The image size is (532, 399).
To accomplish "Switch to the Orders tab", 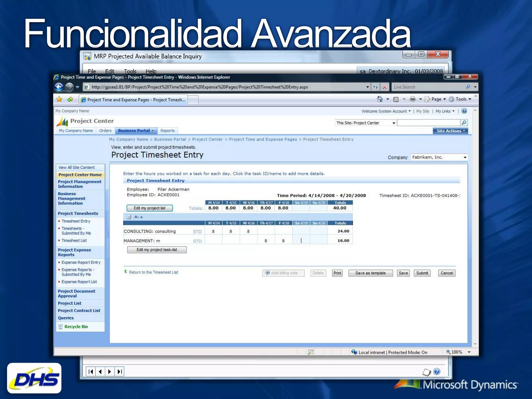I will [105, 131].
